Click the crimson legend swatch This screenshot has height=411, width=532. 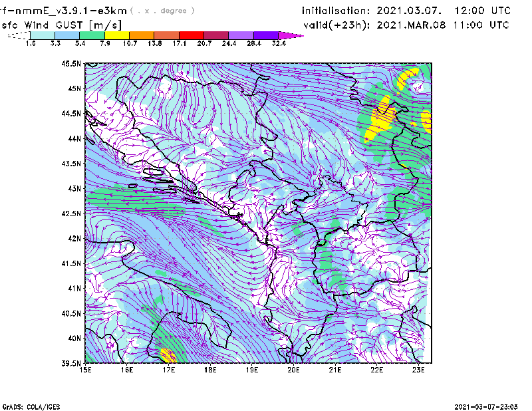pyautogui.click(x=216, y=35)
